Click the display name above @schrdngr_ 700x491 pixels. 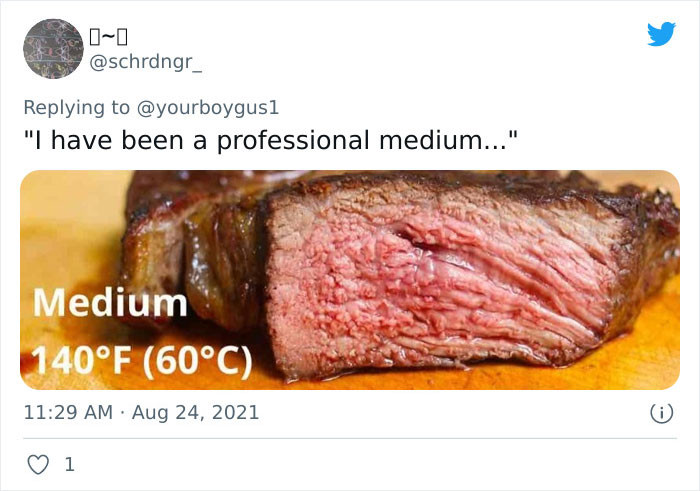point(108,37)
